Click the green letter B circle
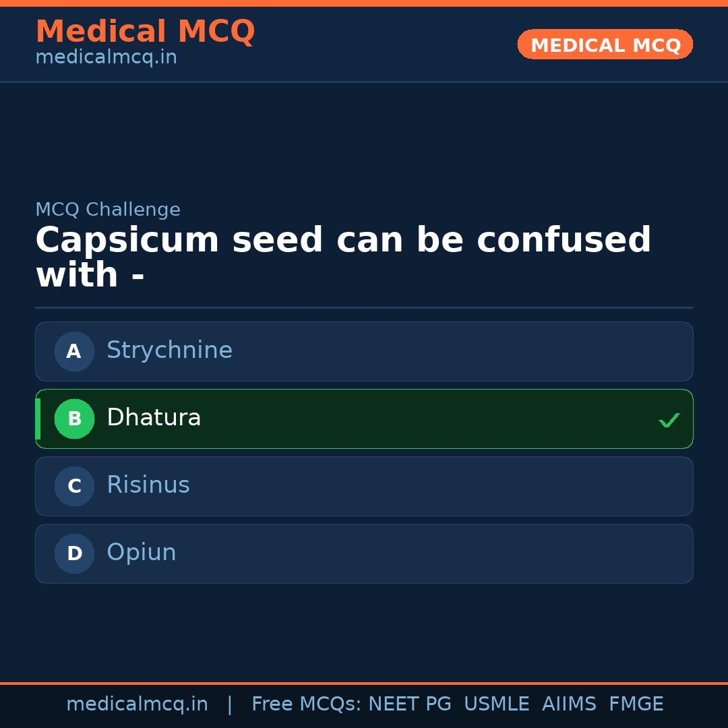This screenshot has width=728, height=728. pyautogui.click(x=74, y=419)
